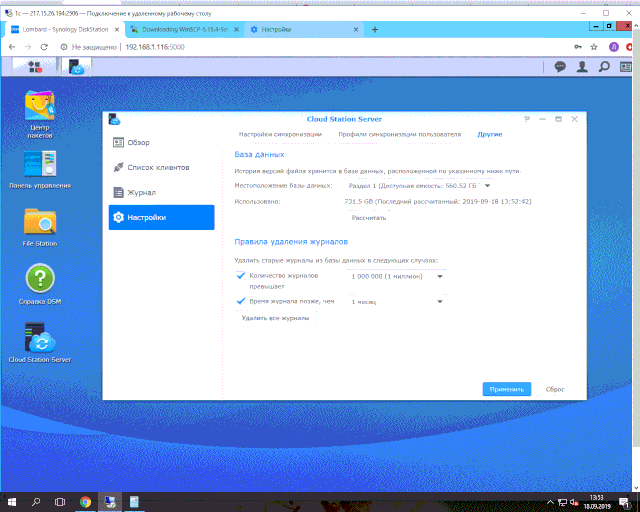This screenshot has width=640, height=512.
Task: Open the DSM main menu icon
Action: point(35,67)
